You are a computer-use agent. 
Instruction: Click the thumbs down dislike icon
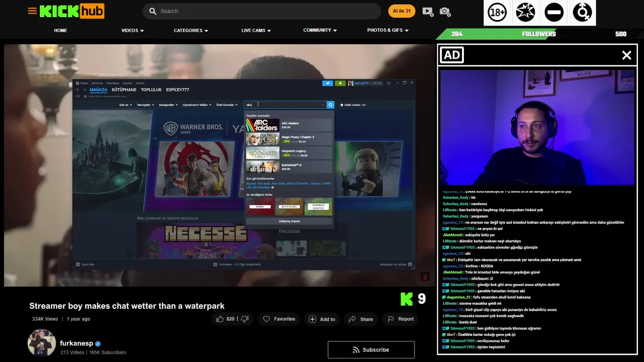245,319
